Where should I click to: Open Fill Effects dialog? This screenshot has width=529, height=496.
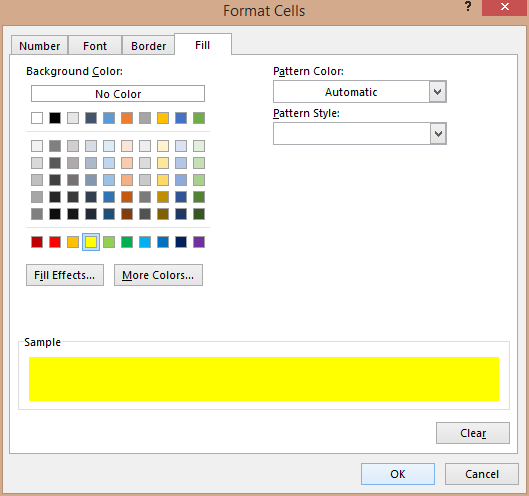point(65,275)
